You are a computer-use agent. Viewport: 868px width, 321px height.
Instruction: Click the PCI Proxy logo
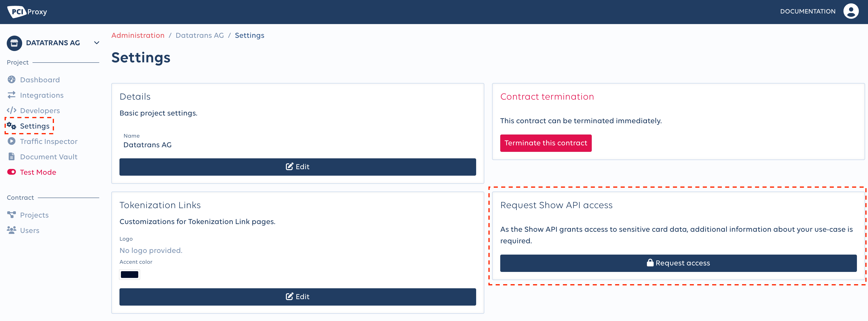point(27,12)
